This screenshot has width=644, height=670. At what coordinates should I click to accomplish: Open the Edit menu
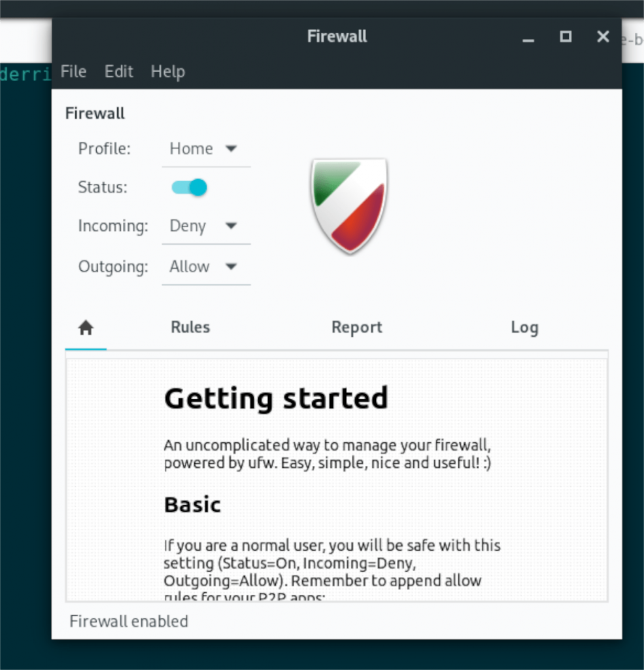118,71
